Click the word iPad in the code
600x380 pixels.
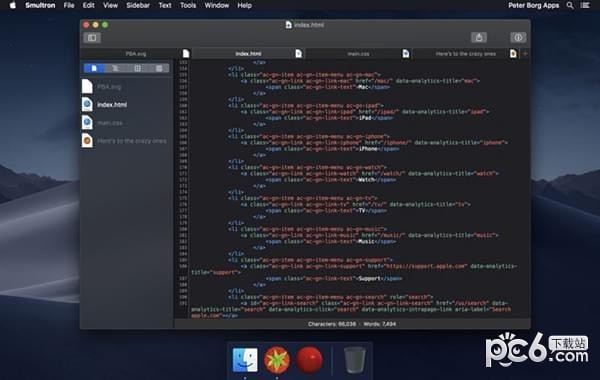(x=365, y=118)
